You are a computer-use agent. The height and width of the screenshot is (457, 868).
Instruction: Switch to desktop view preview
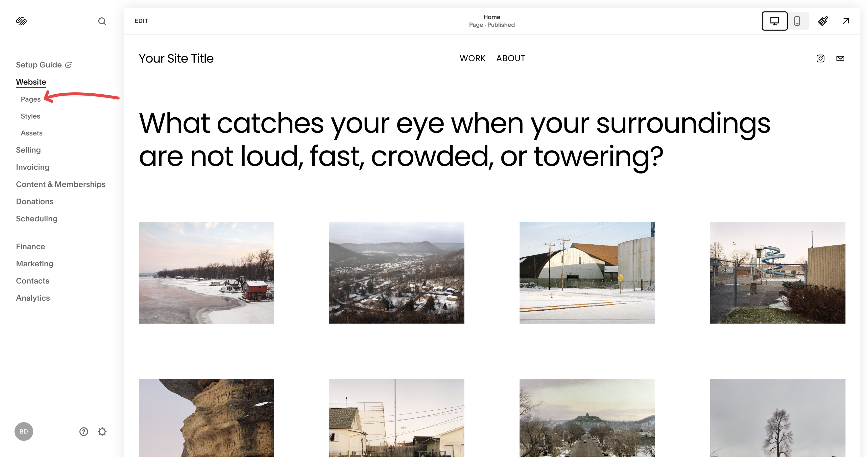[x=774, y=21]
